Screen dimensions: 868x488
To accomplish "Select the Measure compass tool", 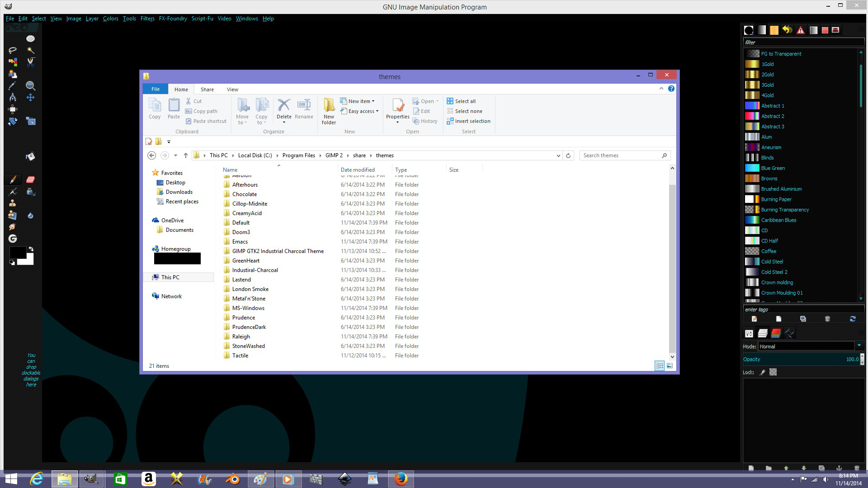I will click(x=13, y=97).
